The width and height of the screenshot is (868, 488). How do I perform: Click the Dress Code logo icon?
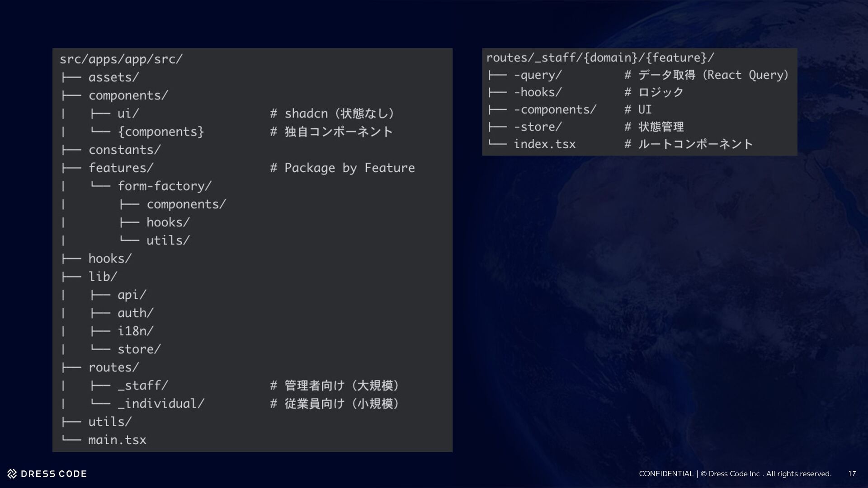tap(12, 474)
